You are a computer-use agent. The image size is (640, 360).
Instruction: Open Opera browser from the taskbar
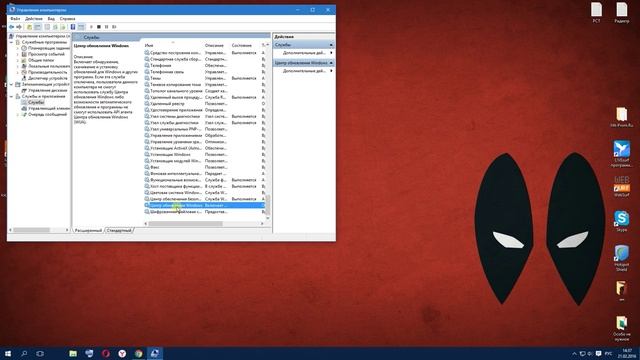(106, 353)
